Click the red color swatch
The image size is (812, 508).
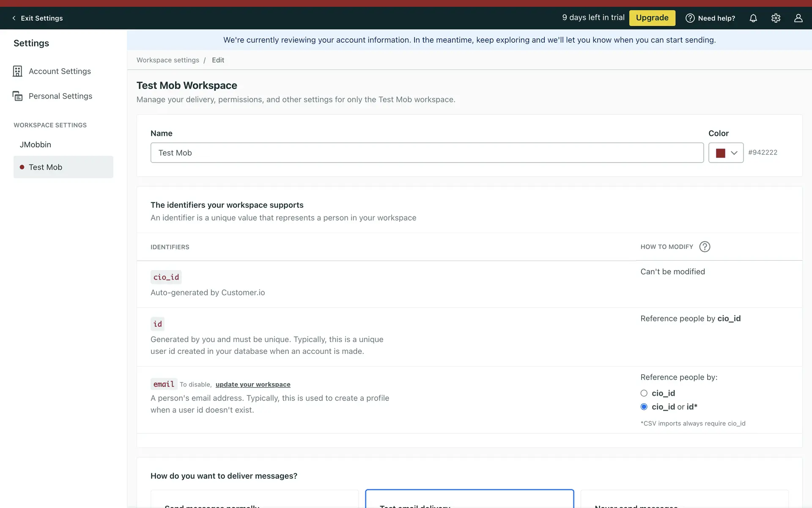(720, 153)
